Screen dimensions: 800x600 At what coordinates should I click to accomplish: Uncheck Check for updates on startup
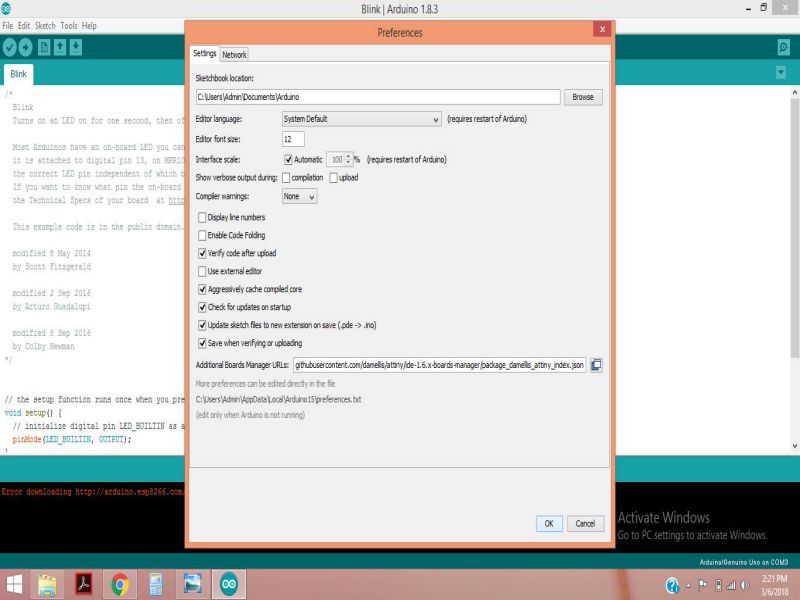point(202,307)
